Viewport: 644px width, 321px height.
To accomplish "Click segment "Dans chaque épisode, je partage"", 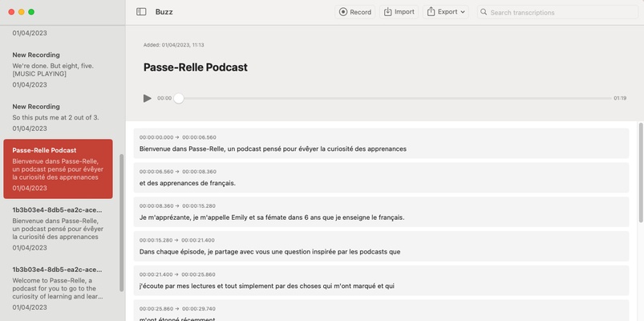I will (x=381, y=246).
